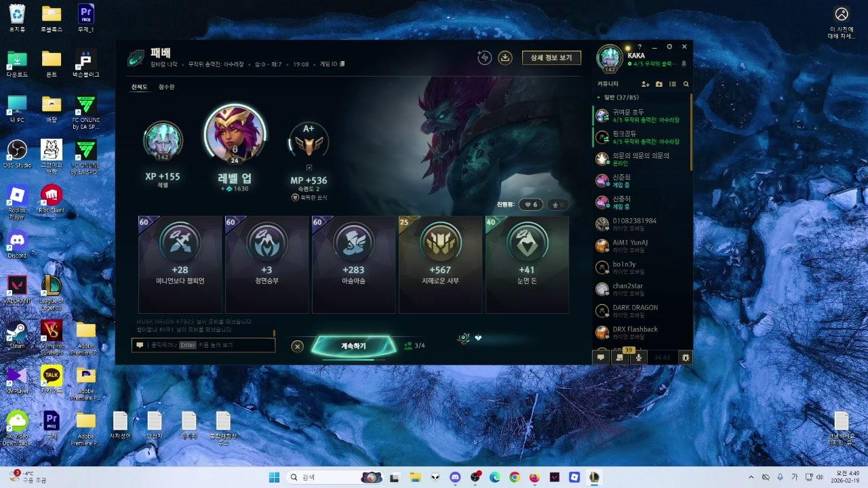Screen dimensions: 868x488
Task: Select the 진척도 tab
Action: 138,87
